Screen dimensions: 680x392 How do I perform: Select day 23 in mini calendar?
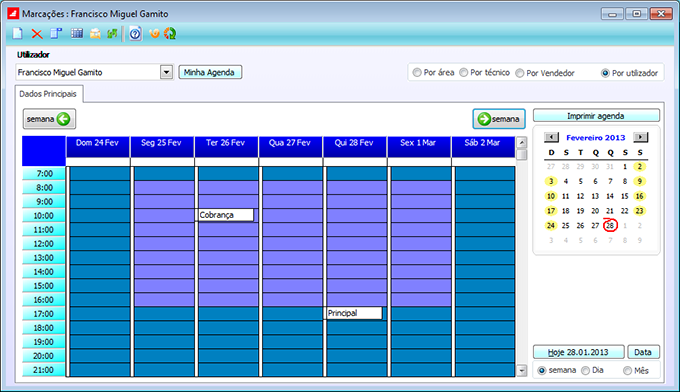tap(640, 211)
